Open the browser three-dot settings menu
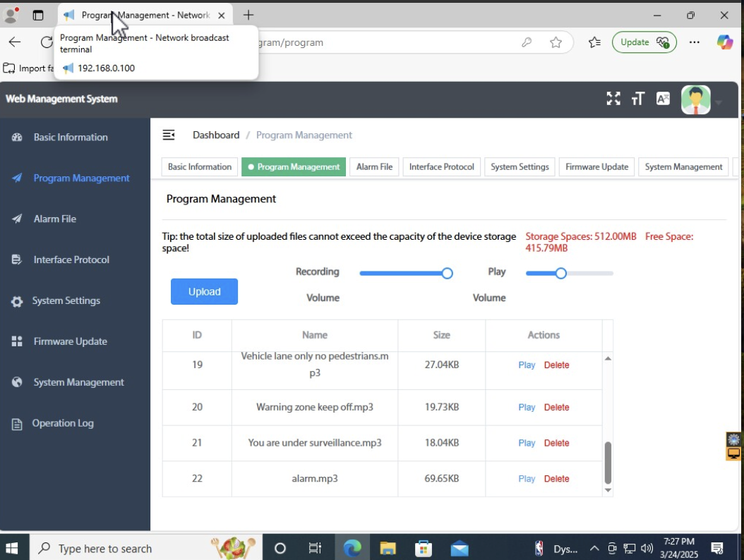 (x=694, y=42)
